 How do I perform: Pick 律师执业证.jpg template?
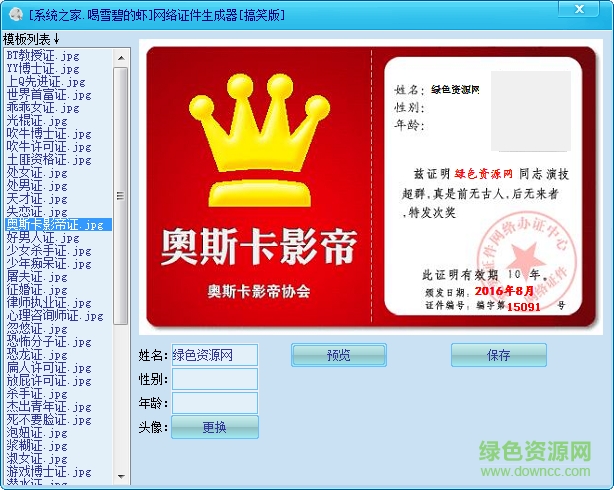[48, 303]
